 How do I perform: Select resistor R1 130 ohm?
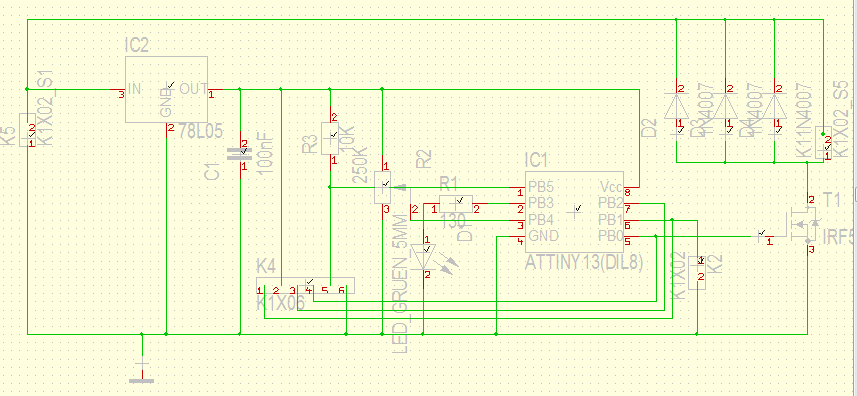click(x=455, y=203)
